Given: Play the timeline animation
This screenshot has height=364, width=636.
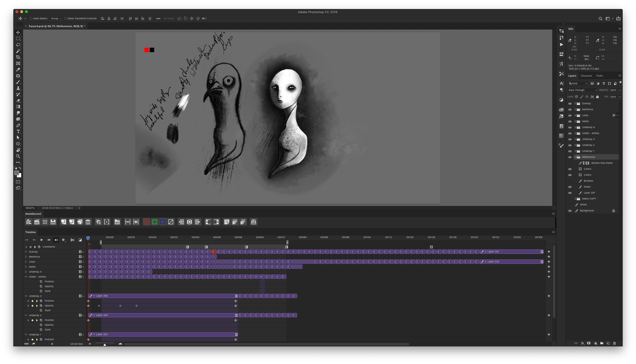Looking at the screenshot, I should [x=41, y=240].
